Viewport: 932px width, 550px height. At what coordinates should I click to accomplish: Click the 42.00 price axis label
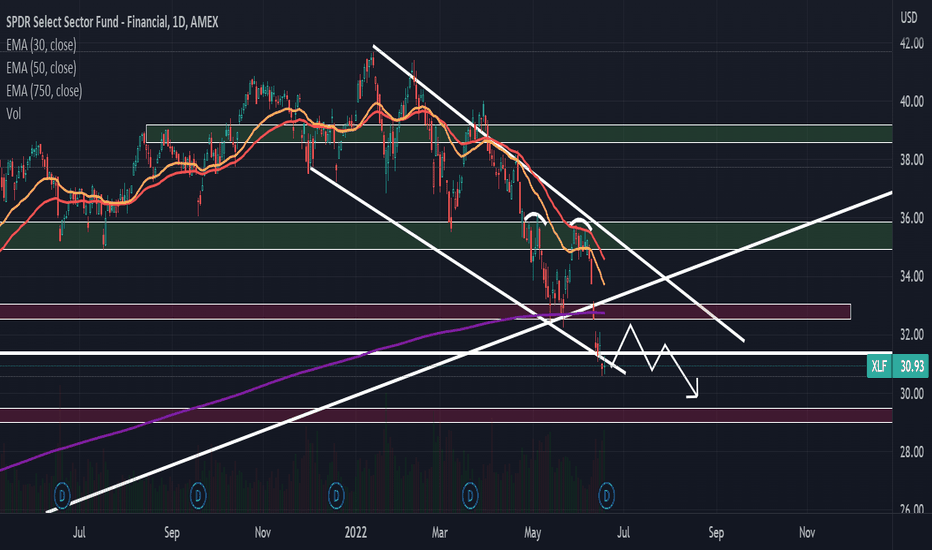coord(912,43)
